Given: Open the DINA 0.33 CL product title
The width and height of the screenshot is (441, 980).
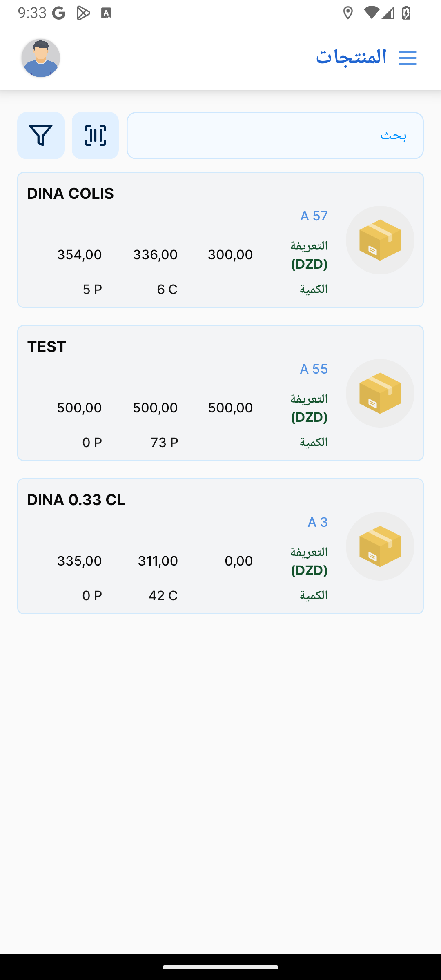Looking at the screenshot, I should click(x=76, y=500).
